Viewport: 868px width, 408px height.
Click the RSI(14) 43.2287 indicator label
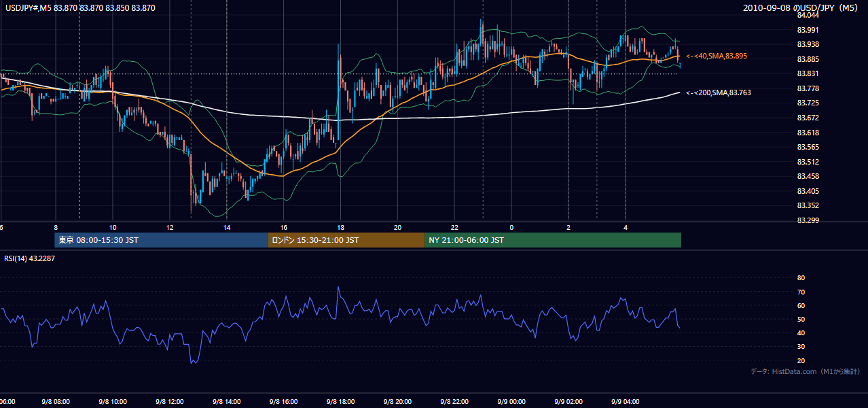click(x=30, y=258)
